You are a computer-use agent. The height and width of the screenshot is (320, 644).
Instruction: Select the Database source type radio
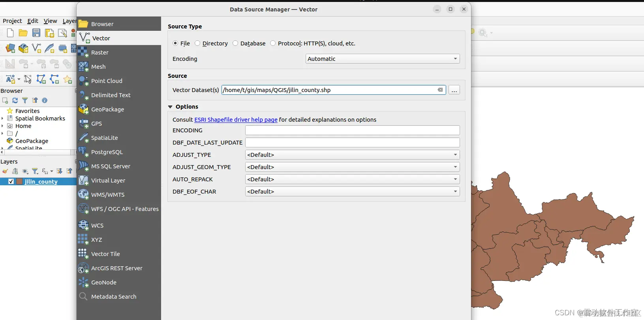(235, 43)
